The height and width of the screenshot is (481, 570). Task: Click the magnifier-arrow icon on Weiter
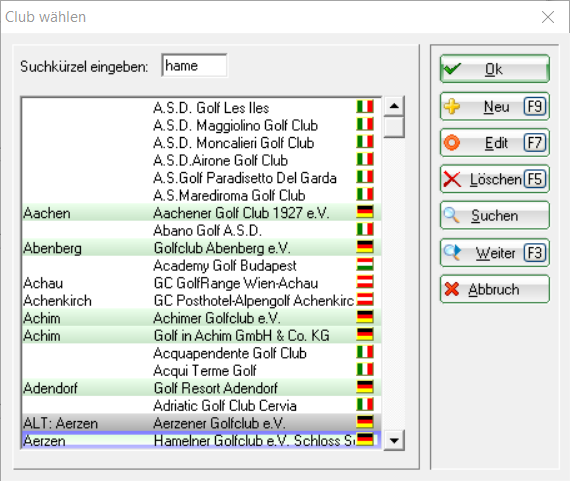453,252
